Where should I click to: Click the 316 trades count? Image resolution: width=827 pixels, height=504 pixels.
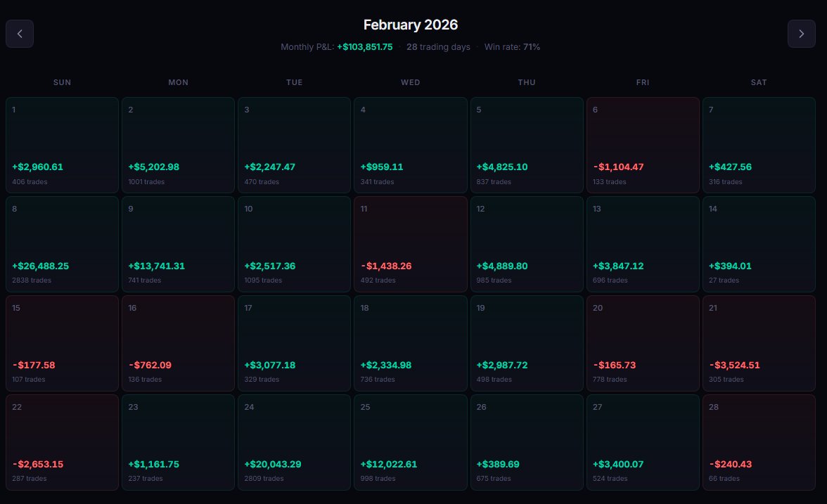[725, 182]
